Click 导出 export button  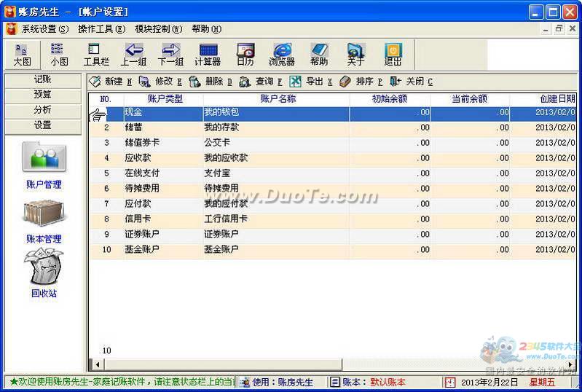pyautogui.click(x=311, y=82)
